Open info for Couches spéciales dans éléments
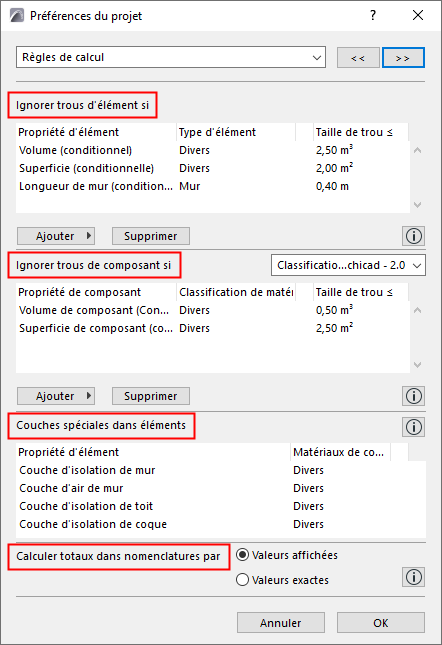 413,427
